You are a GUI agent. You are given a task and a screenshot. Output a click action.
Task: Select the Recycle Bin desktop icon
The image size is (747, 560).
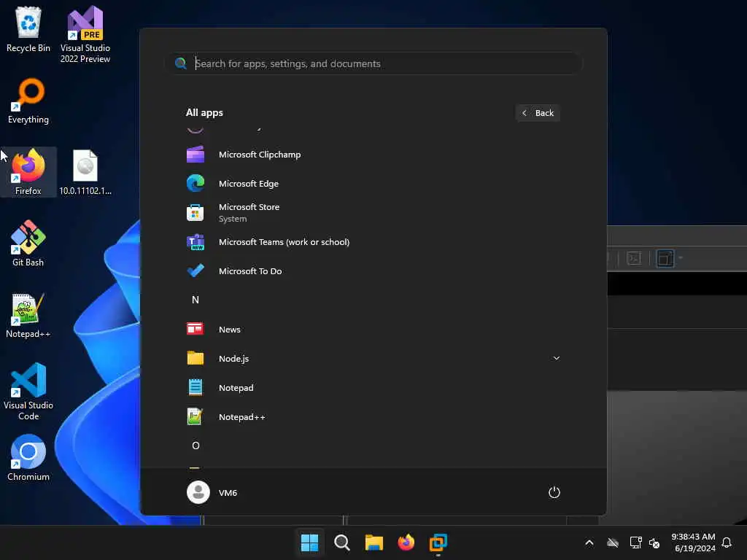coord(28,29)
